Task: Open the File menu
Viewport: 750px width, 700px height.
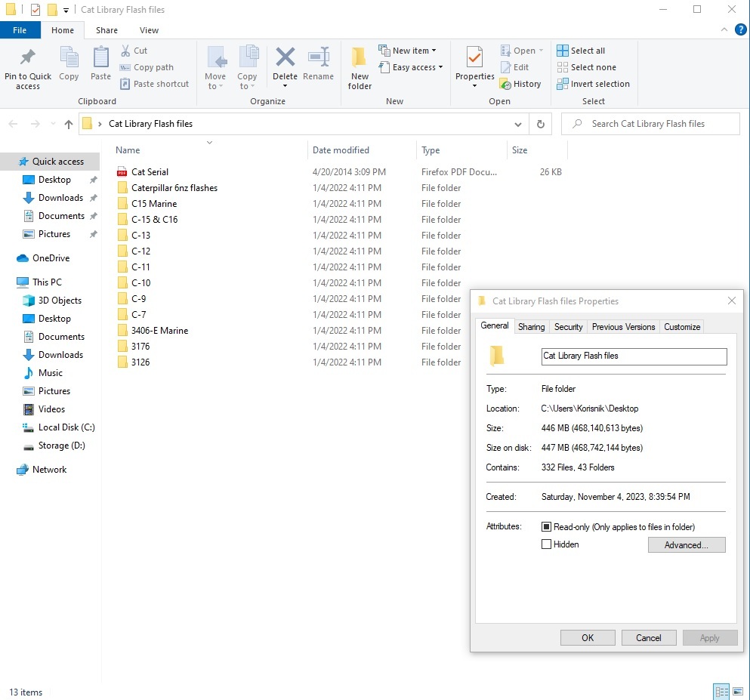Action: click(x=20, y=30)
